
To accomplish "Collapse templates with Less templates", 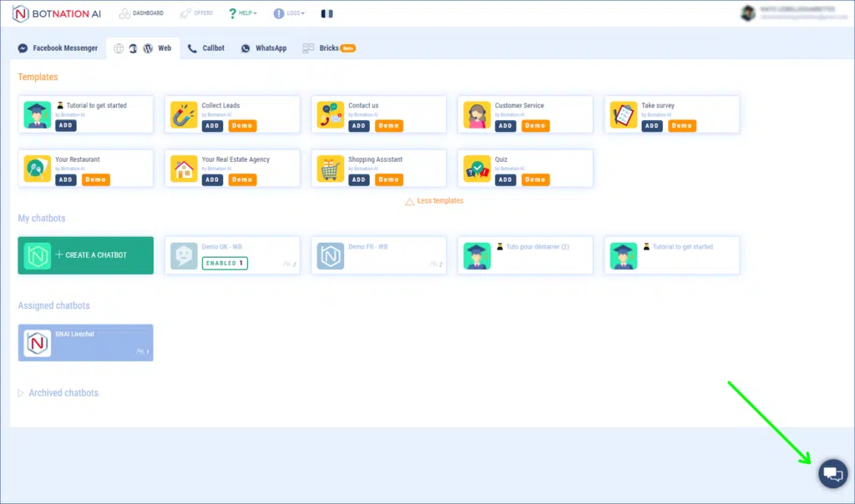I will click(434, 201).
